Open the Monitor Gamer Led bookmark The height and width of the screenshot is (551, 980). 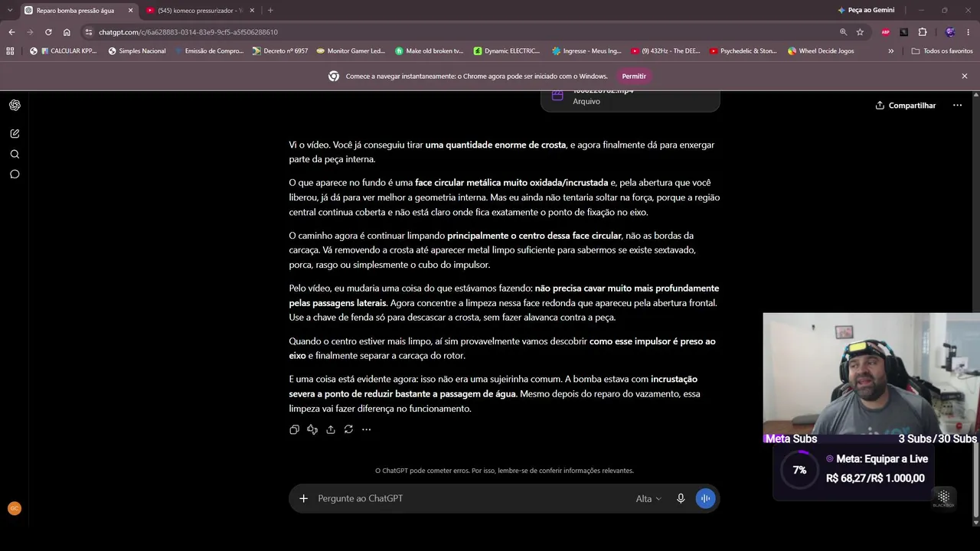click(x=350, y=51)
